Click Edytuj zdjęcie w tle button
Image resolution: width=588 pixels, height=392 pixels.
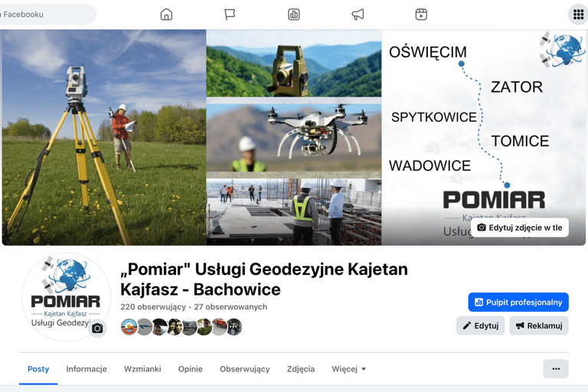click(520, 227)
